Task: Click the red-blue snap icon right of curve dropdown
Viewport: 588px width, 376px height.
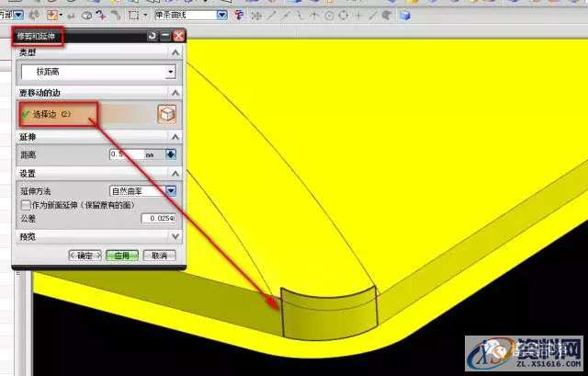Action: [240, 16]
